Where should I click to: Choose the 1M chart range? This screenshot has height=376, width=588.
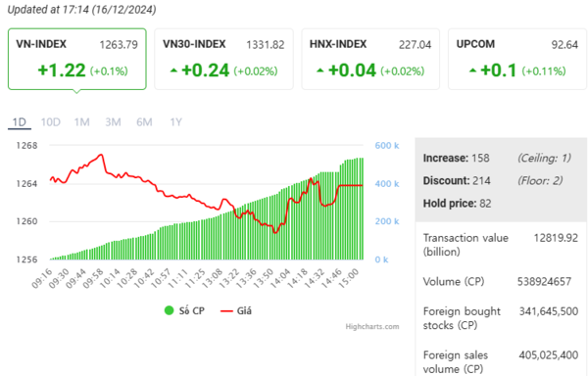coord(81,122)
